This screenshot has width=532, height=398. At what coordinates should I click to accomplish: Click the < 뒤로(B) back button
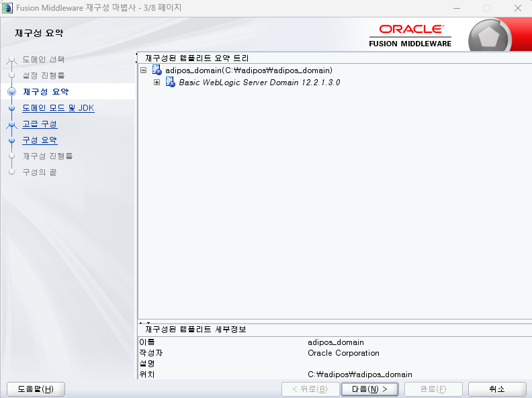310,389
